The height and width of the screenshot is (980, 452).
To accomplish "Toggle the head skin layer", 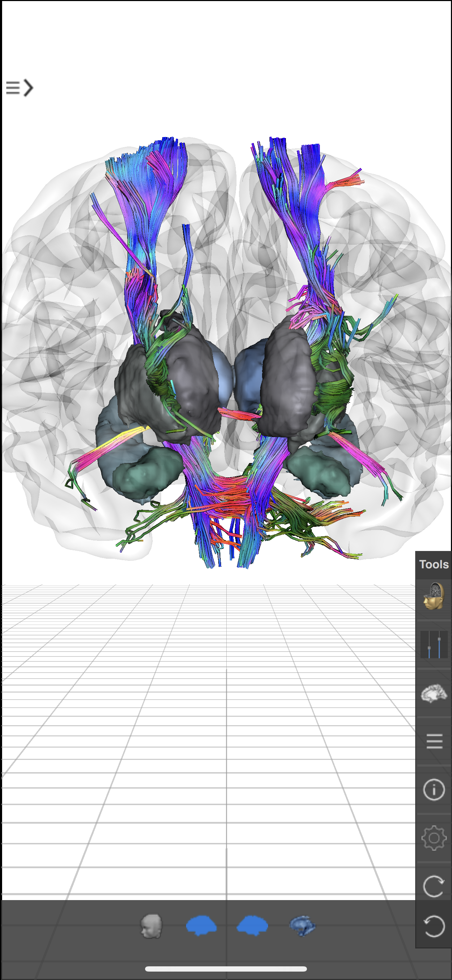I will [151, 926].
